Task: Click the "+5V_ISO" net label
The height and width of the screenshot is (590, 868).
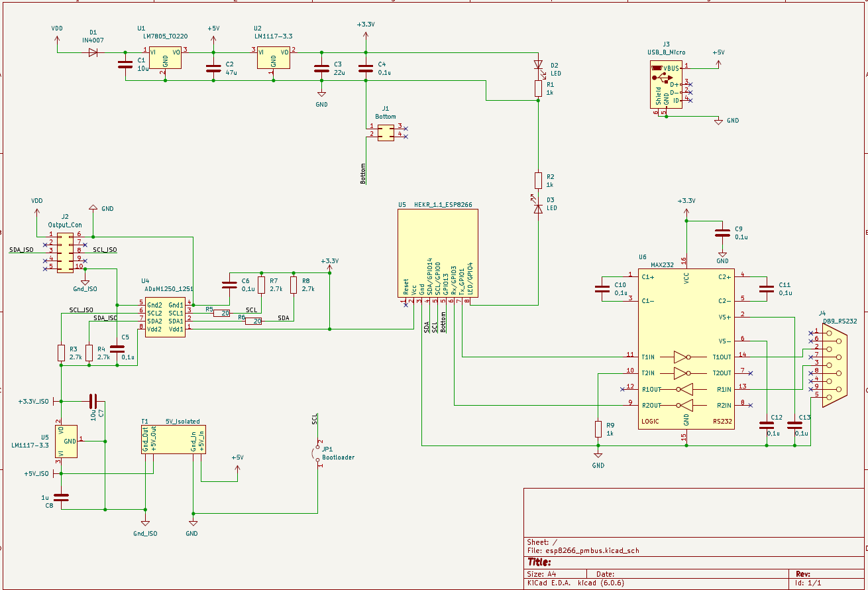Action: click(36, 474)
